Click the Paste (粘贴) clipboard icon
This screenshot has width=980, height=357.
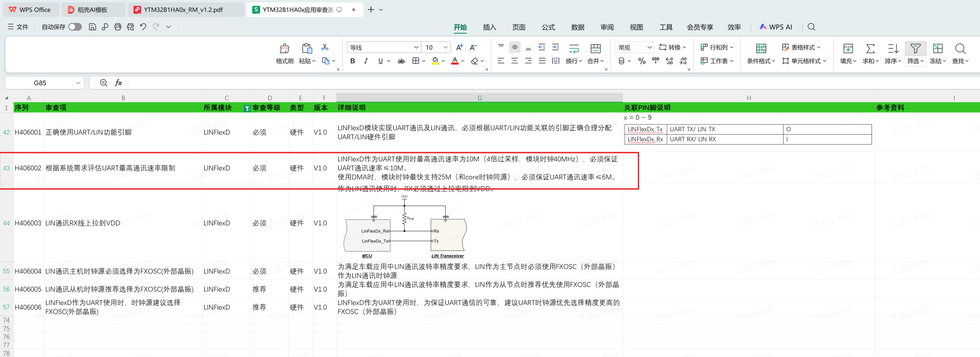click(307, 48)
